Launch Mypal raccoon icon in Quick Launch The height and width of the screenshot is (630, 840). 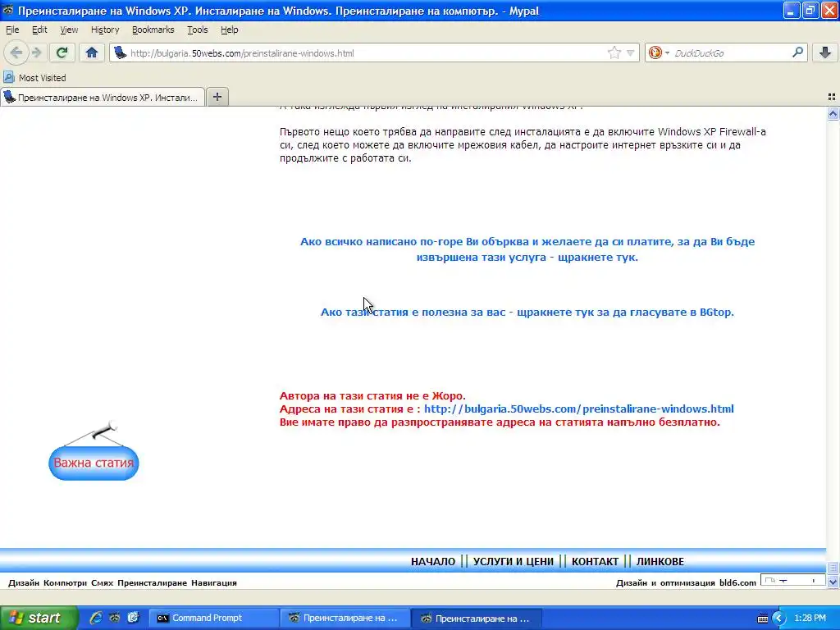point(115,618)
